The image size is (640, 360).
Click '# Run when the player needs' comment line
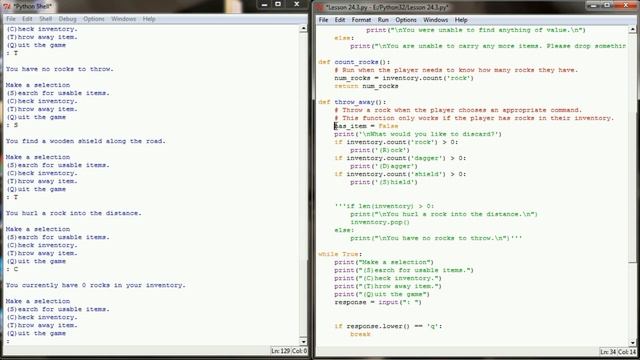coord(456,70)
